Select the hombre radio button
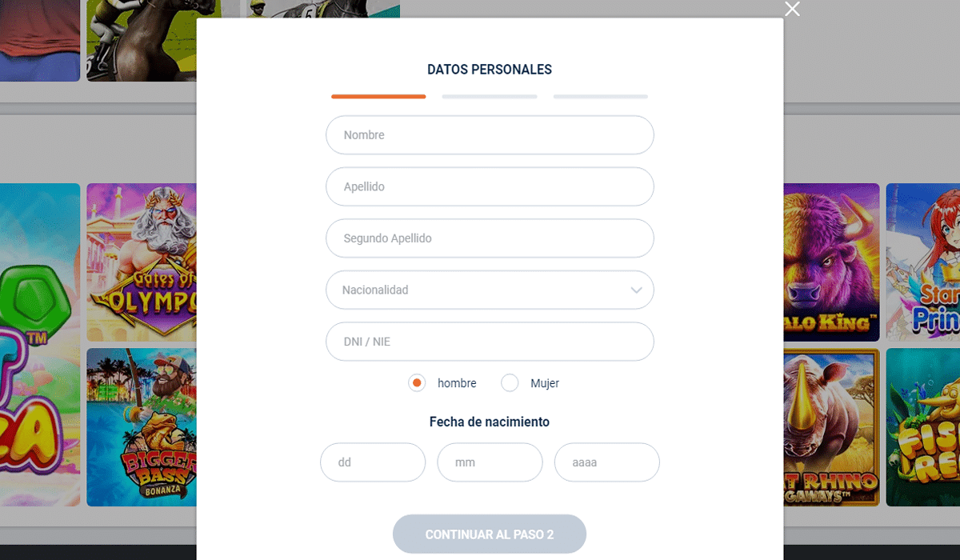960x560 pixels. 417,383
